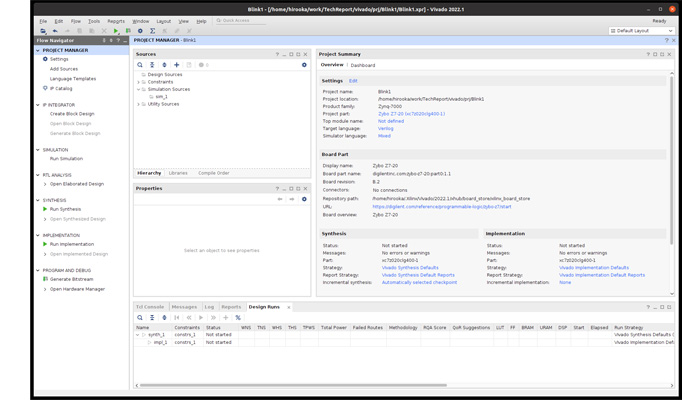Expand all items in Sources panel
The width and height of the screenshot is (700, 400).
point(164,65)
